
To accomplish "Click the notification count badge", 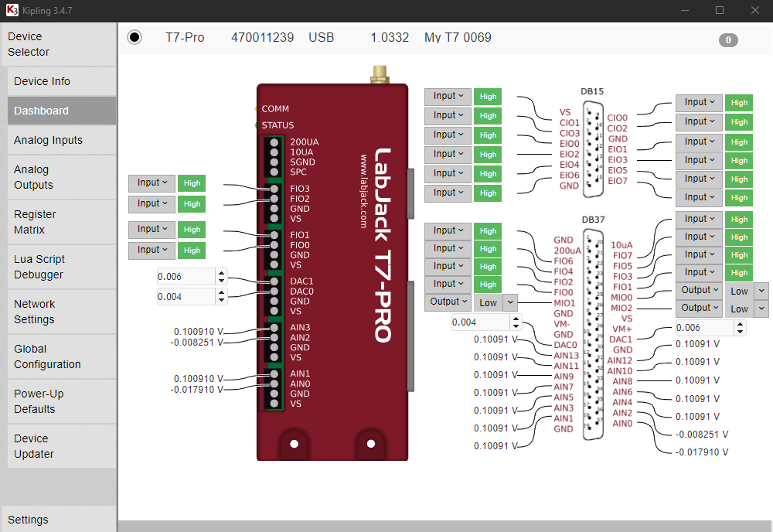I will pos(727,39).
